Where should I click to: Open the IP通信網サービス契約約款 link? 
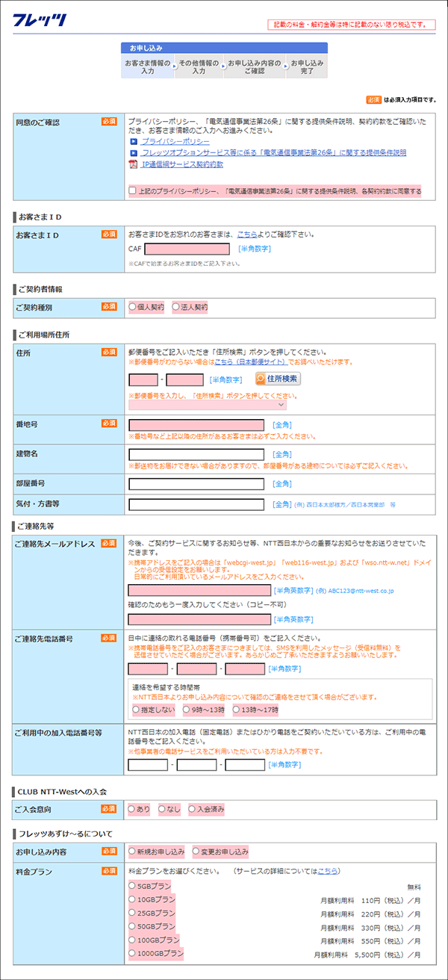pyautogui.click(x=182, y=164)
